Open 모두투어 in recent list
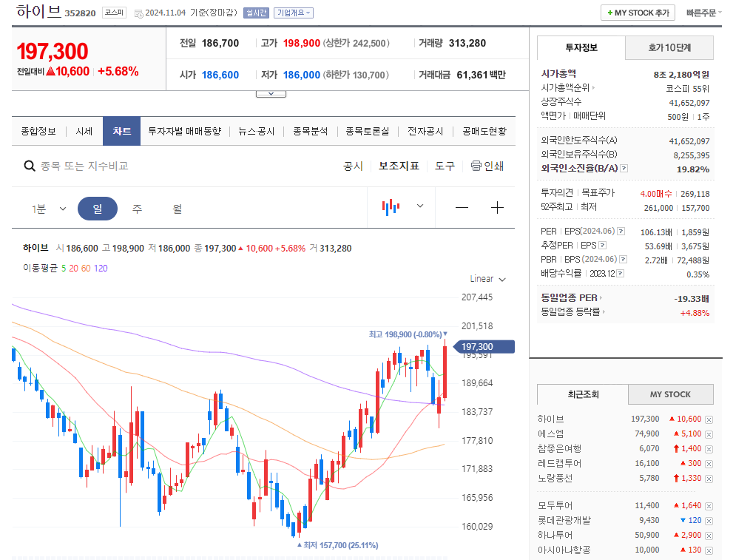733x560 pixels. pyautogui.click(x=555, y=506)
